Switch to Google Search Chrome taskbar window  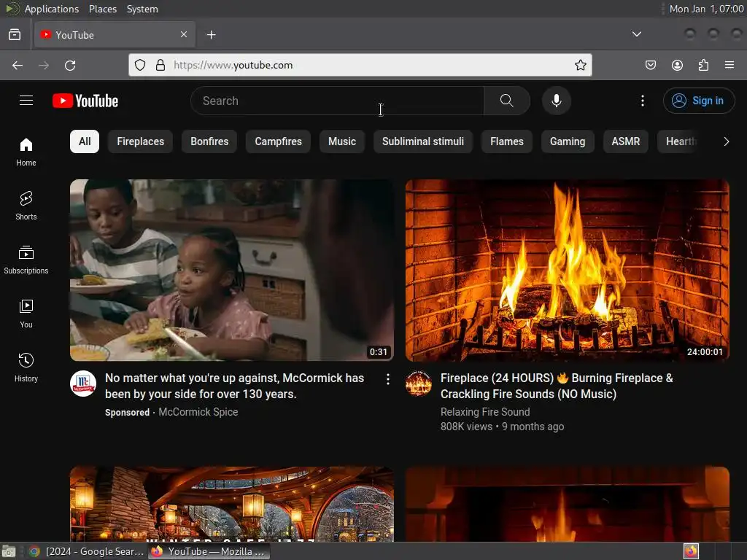click(x=87, y=551)
